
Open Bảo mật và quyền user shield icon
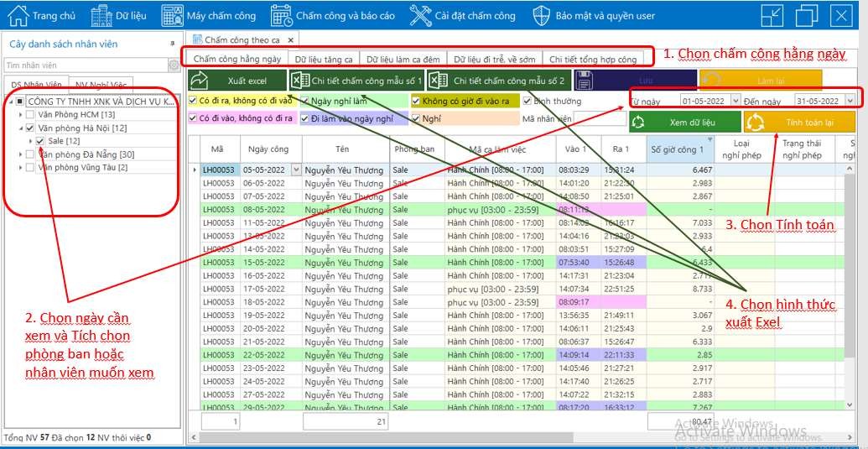(543, 16)
